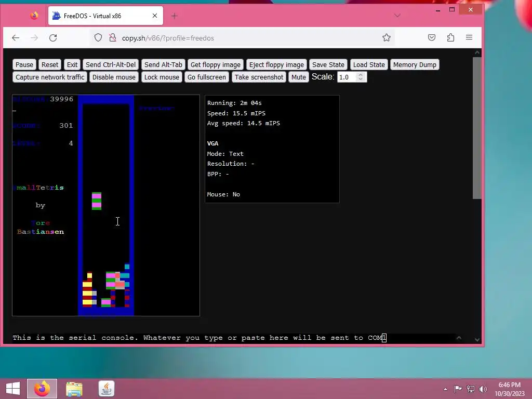Click the serial console text area

pos(233,338)
